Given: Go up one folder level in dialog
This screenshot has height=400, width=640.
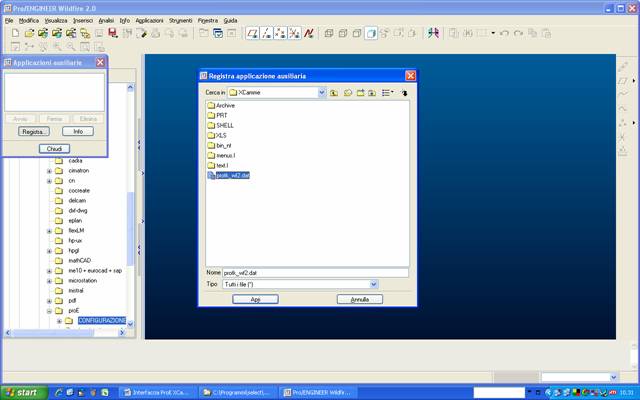Looking at the screenshot, I should click(x=334, y=93).
